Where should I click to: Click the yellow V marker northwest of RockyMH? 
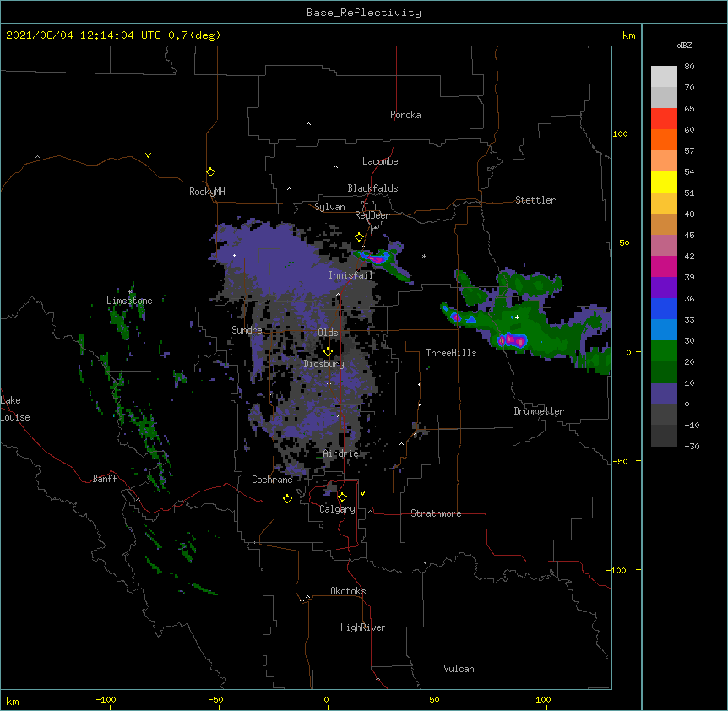[148, 155]
